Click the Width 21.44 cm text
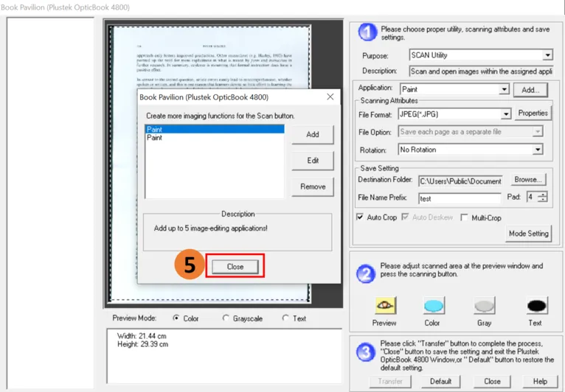Viewport: 565px width, 392px height. tap(142, 336)
